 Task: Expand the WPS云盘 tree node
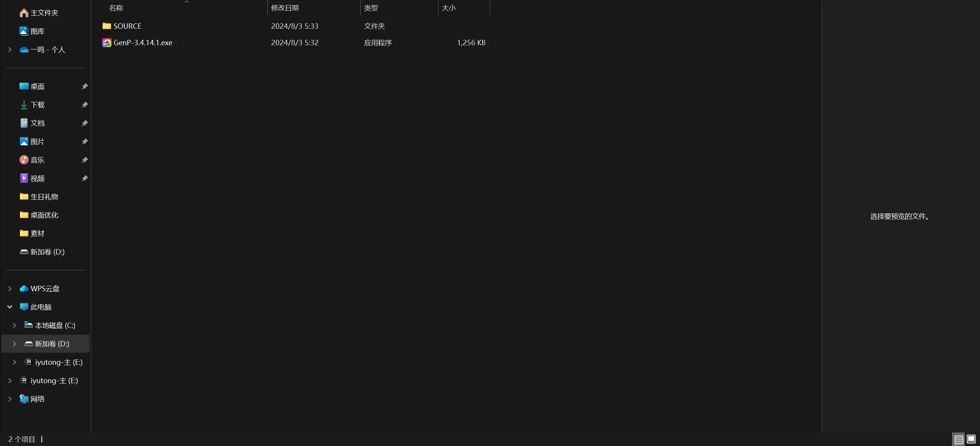10,289
